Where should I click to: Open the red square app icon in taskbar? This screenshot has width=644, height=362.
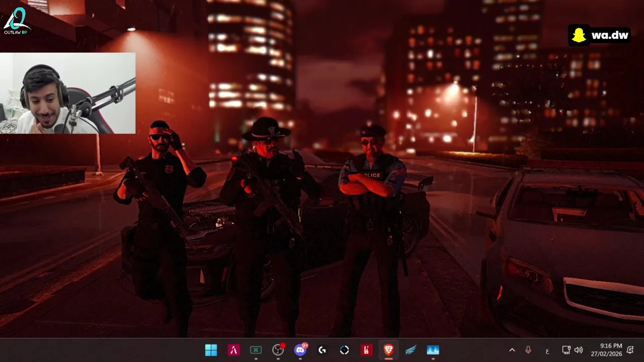click(x=367, y=350)
